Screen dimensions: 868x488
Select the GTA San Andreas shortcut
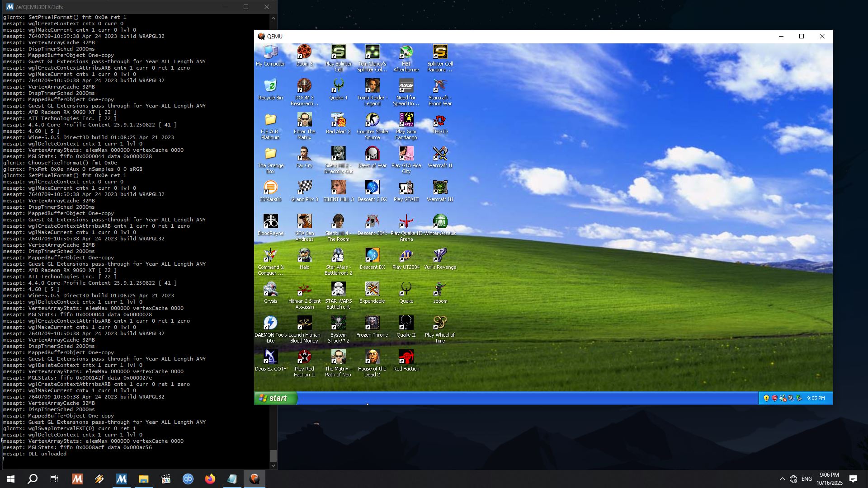(304, 222)
